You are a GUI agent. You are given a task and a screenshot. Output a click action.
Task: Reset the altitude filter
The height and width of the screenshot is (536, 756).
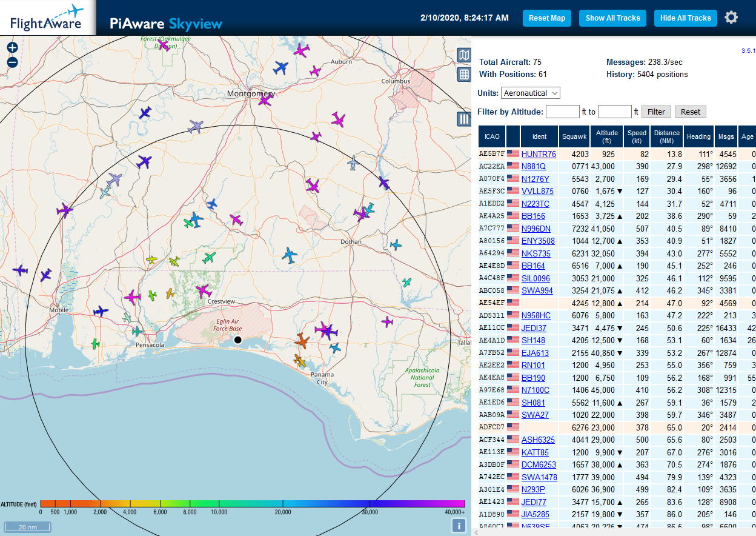tap(691, 112)
